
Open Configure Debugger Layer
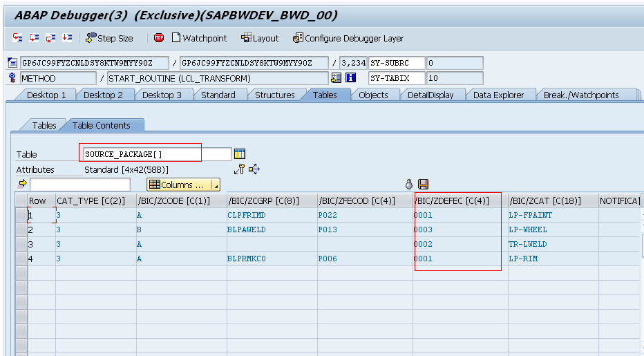pos(348,38)
